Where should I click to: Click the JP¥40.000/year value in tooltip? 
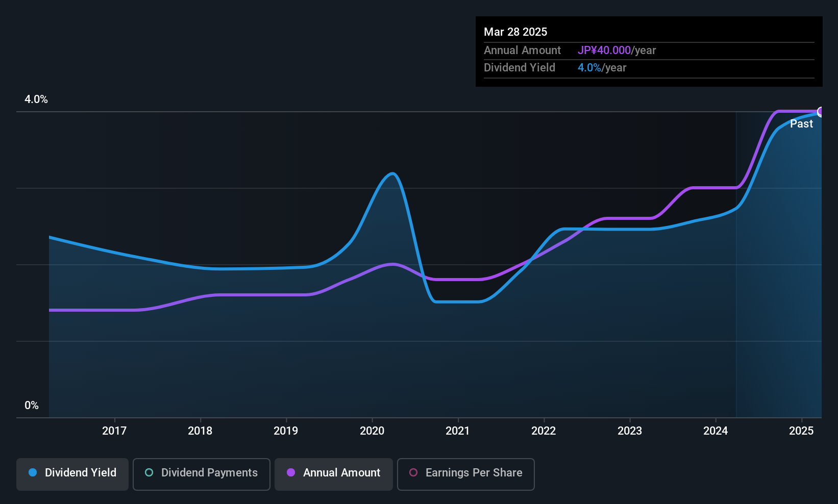617,51
